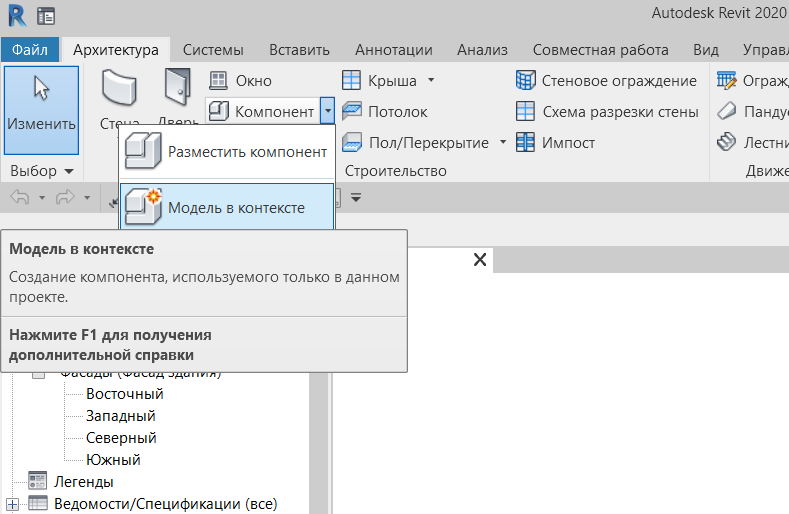This screenshot has width=789, height=514.
Task: Click the Схема разрезки стены tool
Action: (607, 112)
